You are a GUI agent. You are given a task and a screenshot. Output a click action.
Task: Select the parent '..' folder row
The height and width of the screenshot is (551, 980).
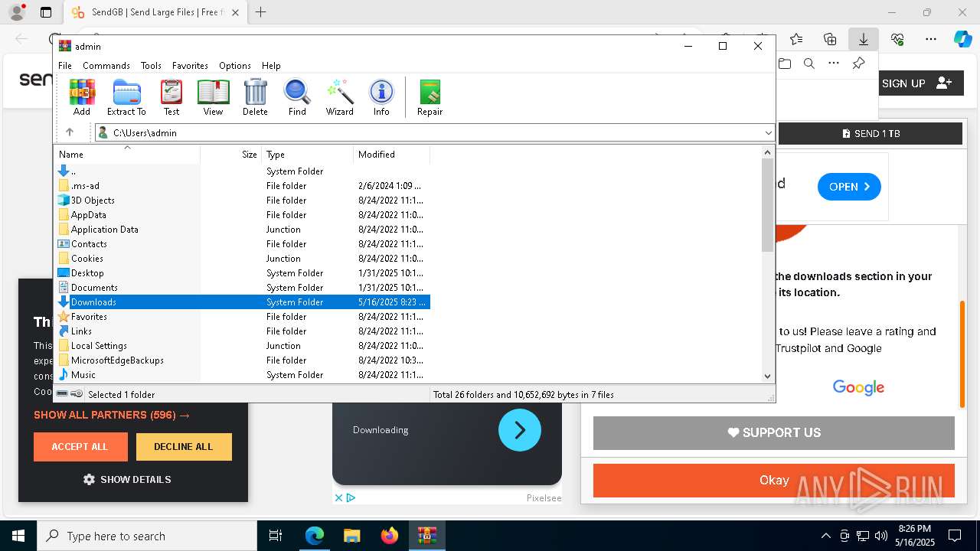pos(243,171)
